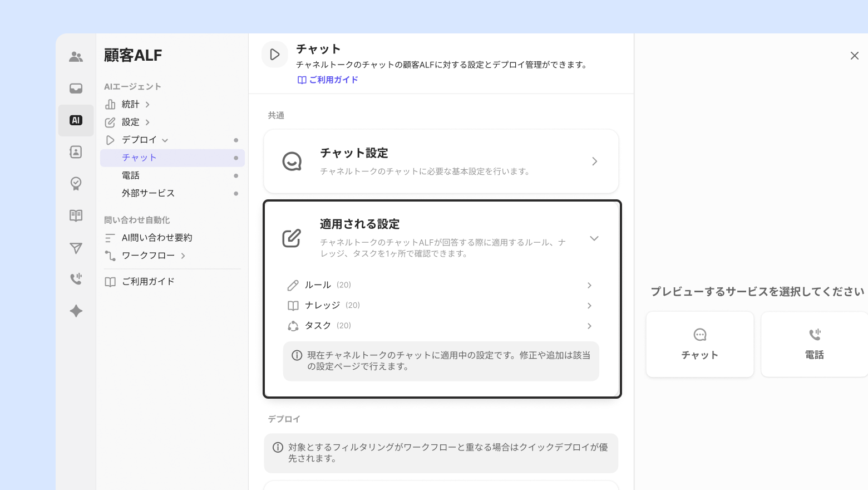Image resolution: width=868 pixels, height=490 pixels.
Task: Open the チャット設定 card
Action: tap(441, 161)
